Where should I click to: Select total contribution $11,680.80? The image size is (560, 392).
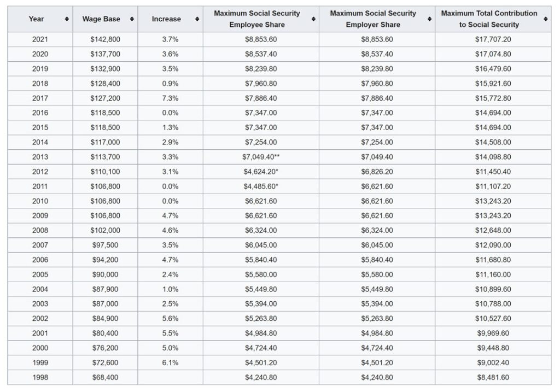[493, 260]
